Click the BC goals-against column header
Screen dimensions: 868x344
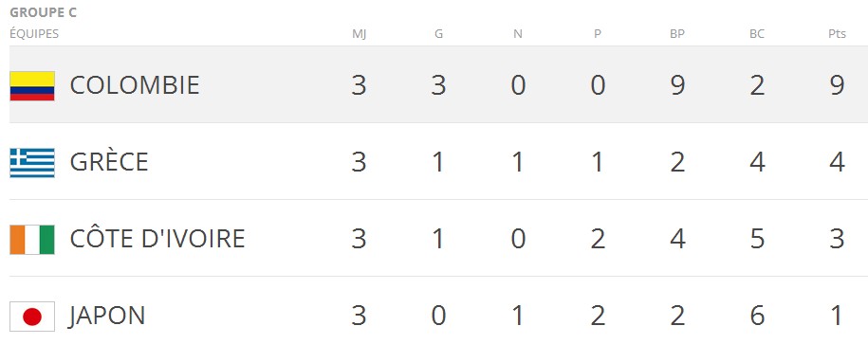tap(757, 34)
